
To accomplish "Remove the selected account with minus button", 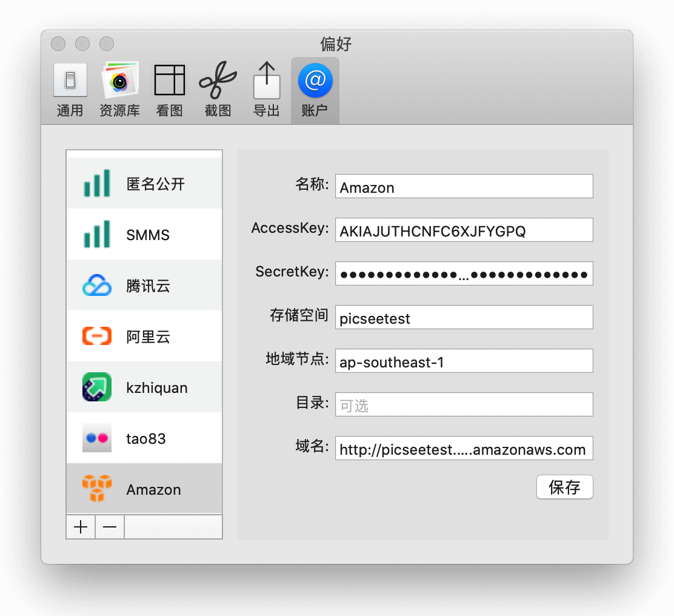I will 110,527.
